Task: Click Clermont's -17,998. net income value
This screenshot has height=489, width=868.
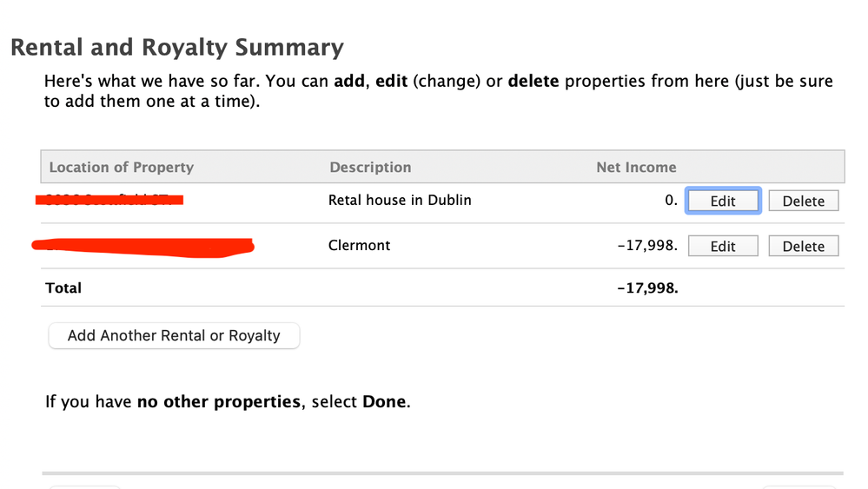Action: pyautogui.click(x=646, y=246)
